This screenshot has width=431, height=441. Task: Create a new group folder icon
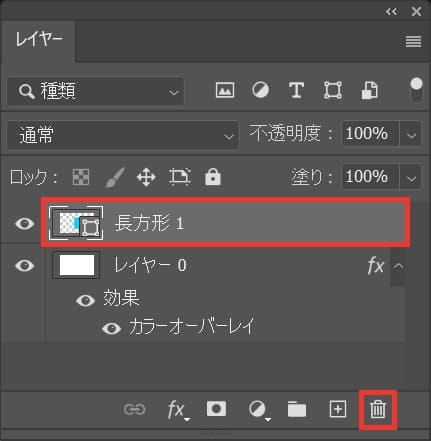pyautogui.click(x=297, y=409)
